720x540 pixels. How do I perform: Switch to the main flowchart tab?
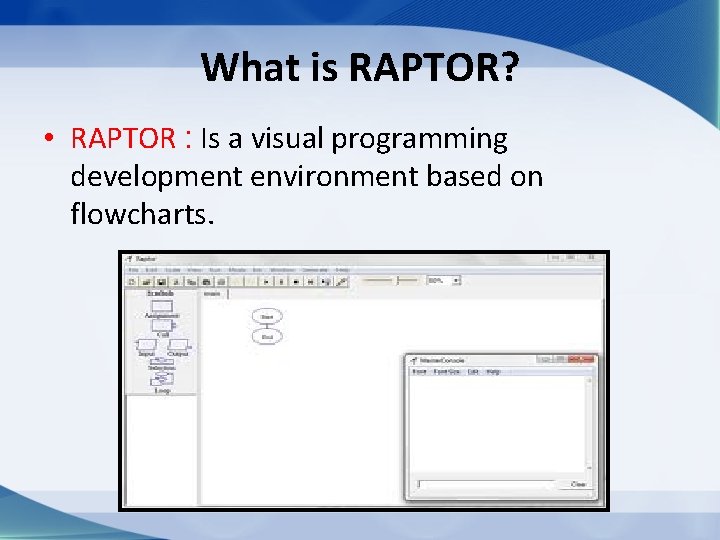(213, 293)
